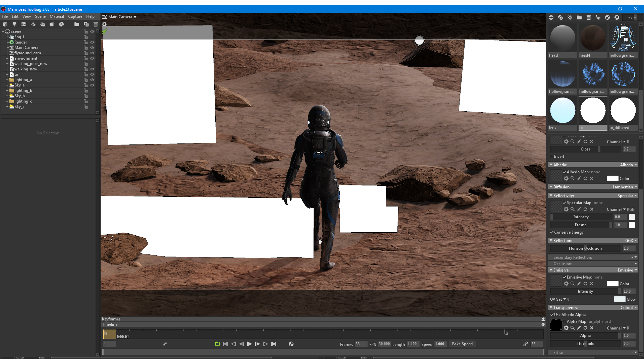The image size is (644, 362).
Task: Uncheck Conserve Energy
Action: pos(552,232)
